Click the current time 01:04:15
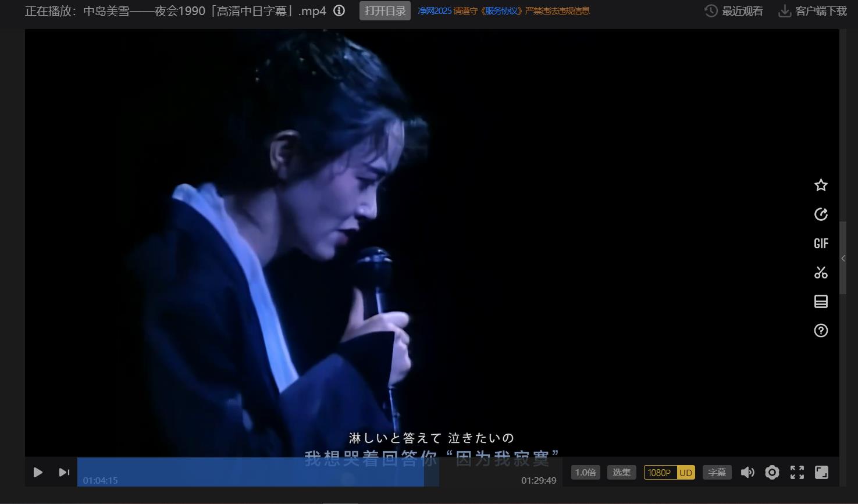 tap(100, 481)
